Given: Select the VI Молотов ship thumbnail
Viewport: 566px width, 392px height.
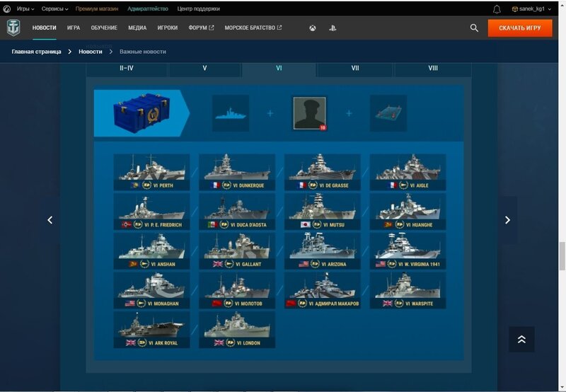Looking at the screenshot, I should pyautogui.click(x=237, y=290).
